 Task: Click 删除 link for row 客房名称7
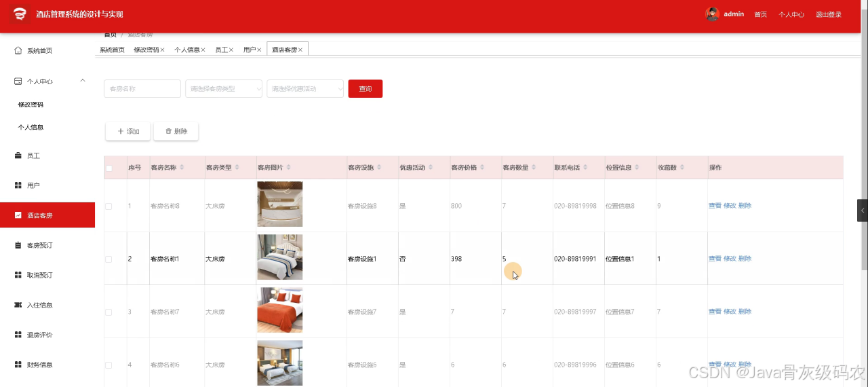(745, 312)
